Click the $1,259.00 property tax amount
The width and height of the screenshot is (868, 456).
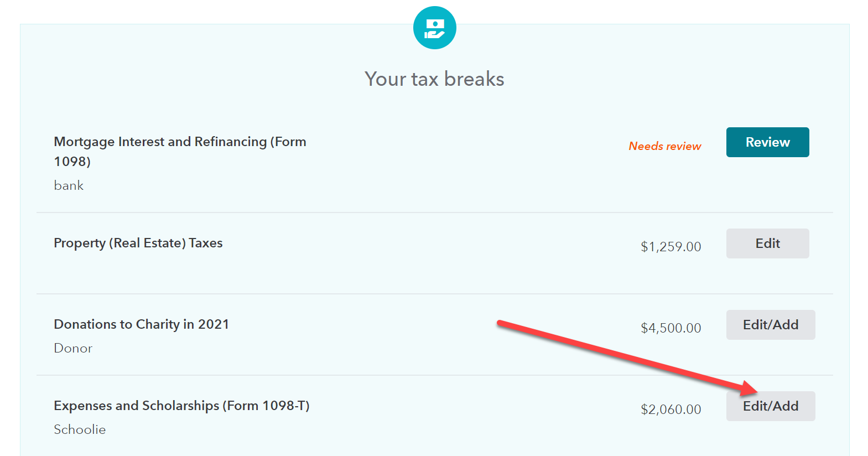click(671, 247)
